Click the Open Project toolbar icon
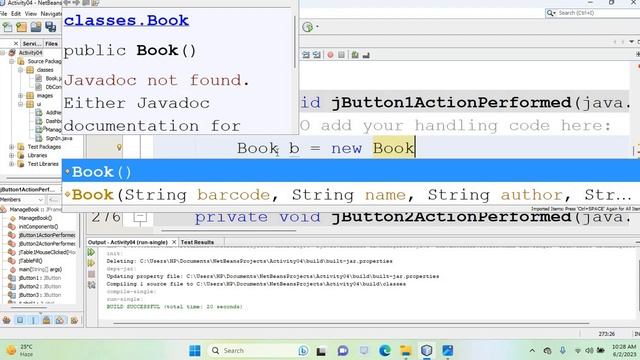The height and width of the screenshot is (360, 640). pos(36,27)
